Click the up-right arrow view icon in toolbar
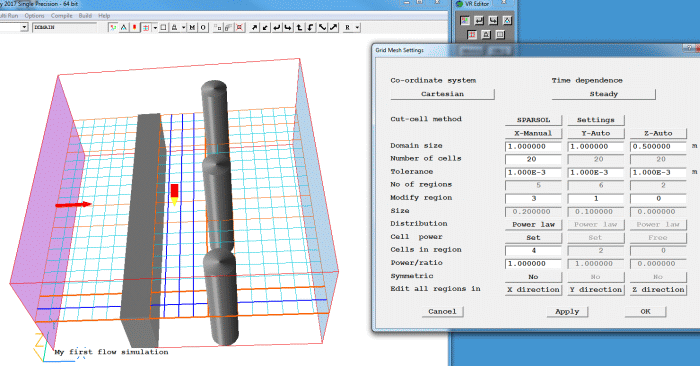Screen dimensions: 700x366 click(x=254, y=28)
